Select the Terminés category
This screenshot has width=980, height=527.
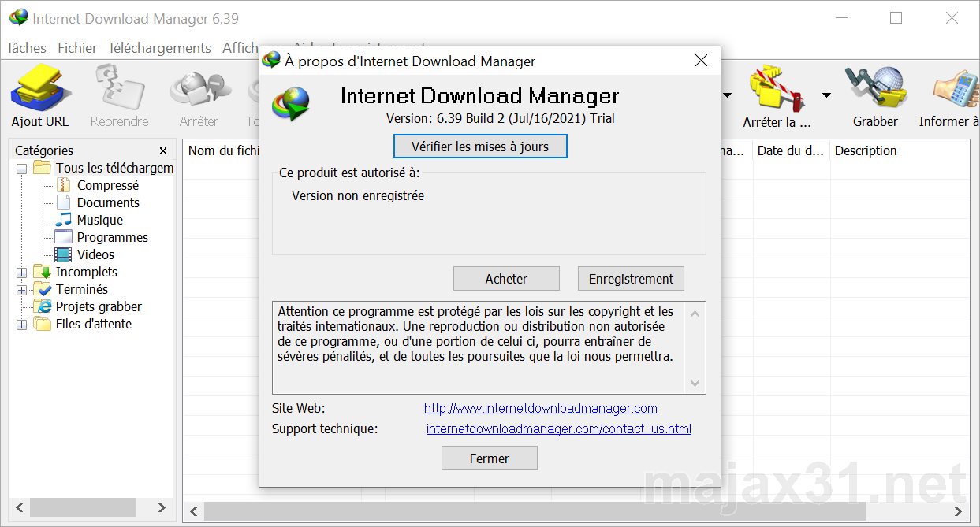click(82, 289)
